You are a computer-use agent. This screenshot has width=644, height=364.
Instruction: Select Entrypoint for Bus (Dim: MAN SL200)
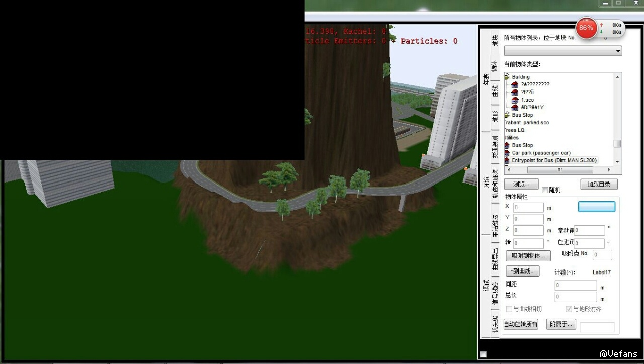(554, 160)
